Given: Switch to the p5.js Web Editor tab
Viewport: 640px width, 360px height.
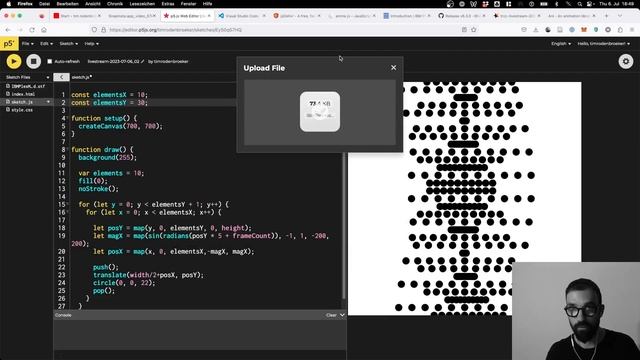Looking at the screenshot, I should pyautogui.click(x=187, y=16).
